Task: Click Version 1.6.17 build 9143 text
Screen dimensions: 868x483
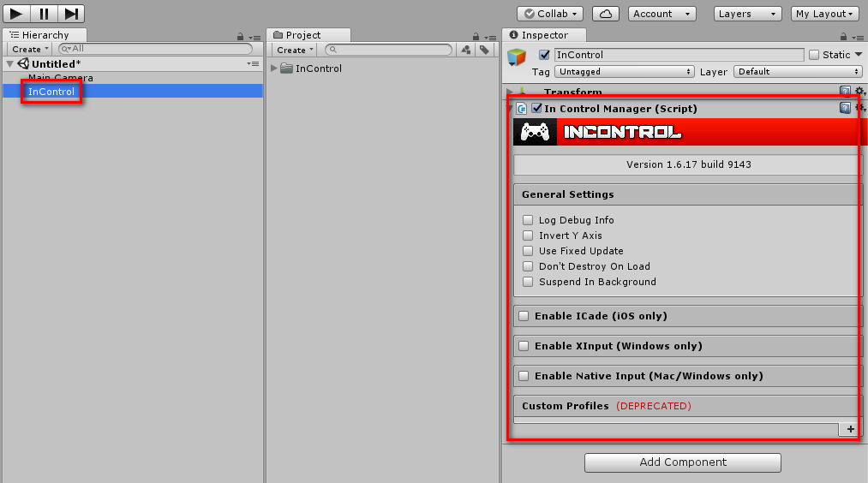Action: coord(688,164)
